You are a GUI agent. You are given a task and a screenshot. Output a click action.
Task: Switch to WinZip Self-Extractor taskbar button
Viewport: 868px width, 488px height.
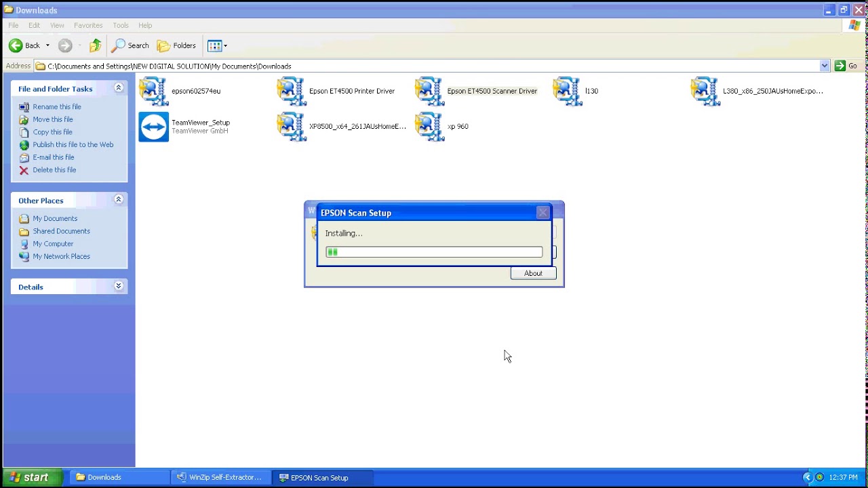[x=220, y=478]
